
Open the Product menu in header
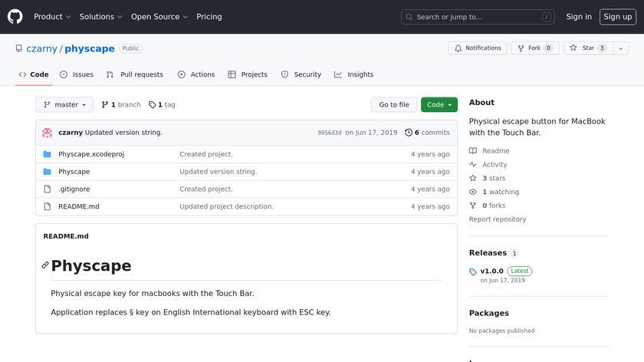click(x=52, y=17)
